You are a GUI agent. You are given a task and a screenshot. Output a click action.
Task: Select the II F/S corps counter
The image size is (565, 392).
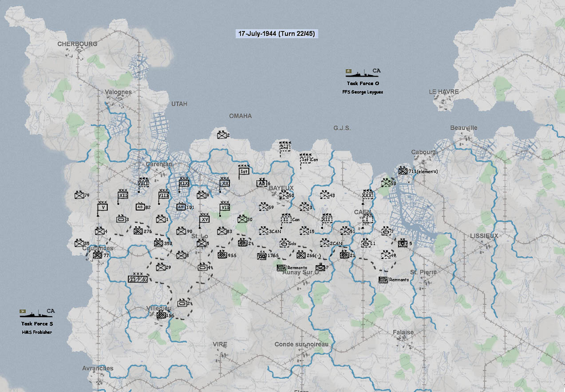pyautogui.click(x=137, y=279)
